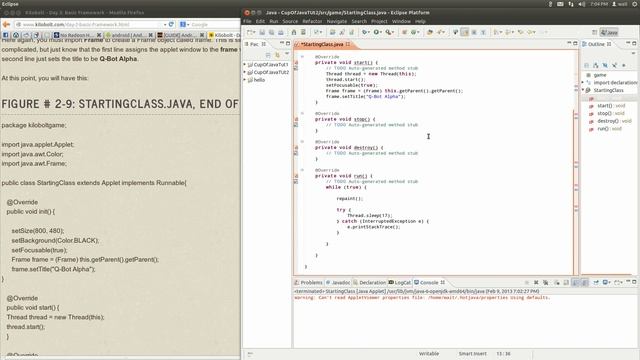
Task: Open Package Explorer view menu dropdown
Action: (287, 54)
